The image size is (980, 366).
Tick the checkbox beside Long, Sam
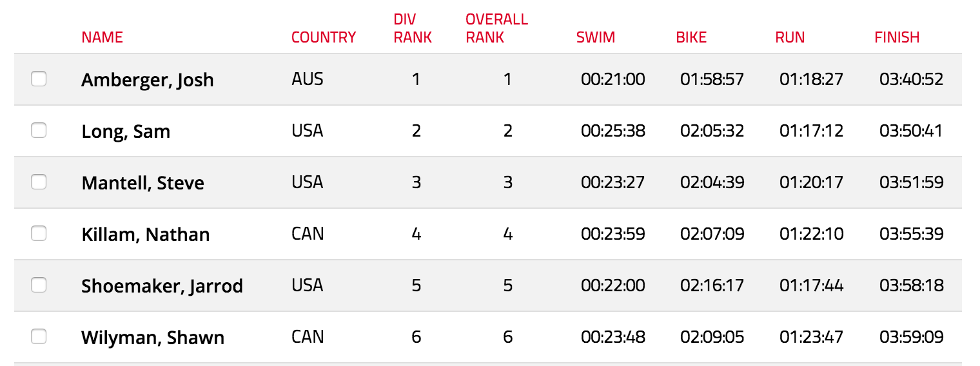pyautogui.click(x=39, y=130)
